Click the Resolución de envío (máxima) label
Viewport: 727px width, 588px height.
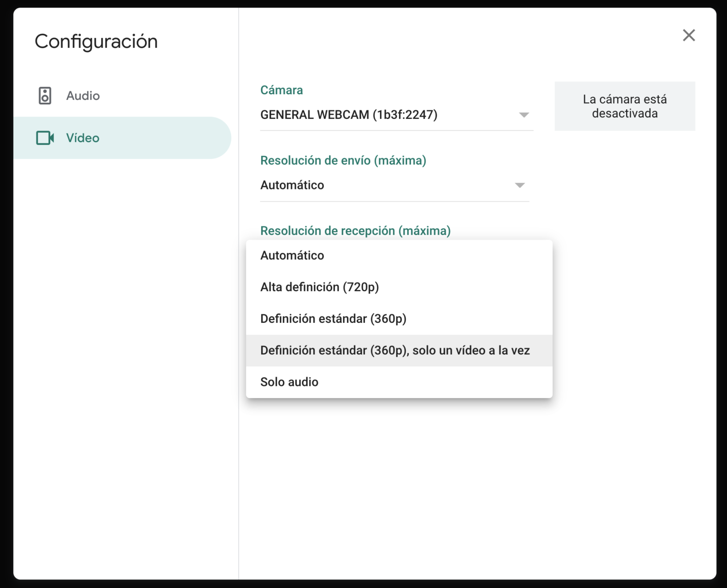343,160
